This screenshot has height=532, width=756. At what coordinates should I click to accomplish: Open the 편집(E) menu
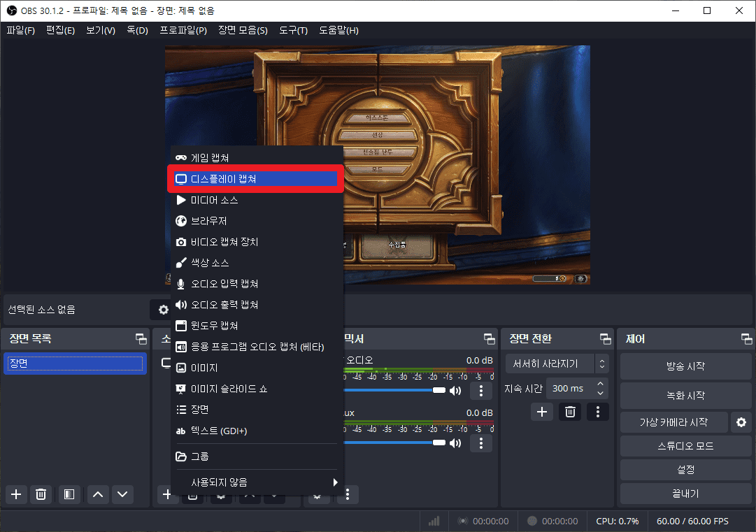(60, 30)
